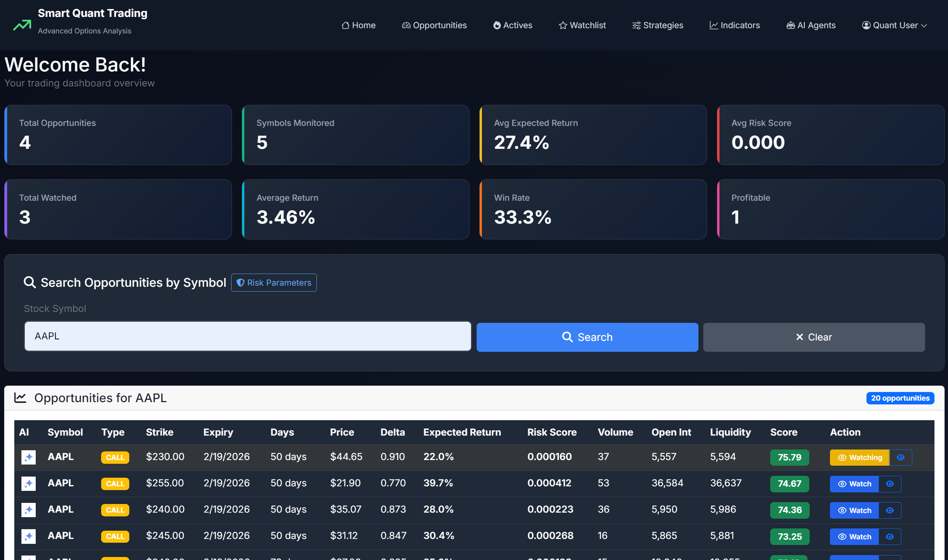Go to the Watchlist nav item

pyautogui.click(x=582, y=25)
